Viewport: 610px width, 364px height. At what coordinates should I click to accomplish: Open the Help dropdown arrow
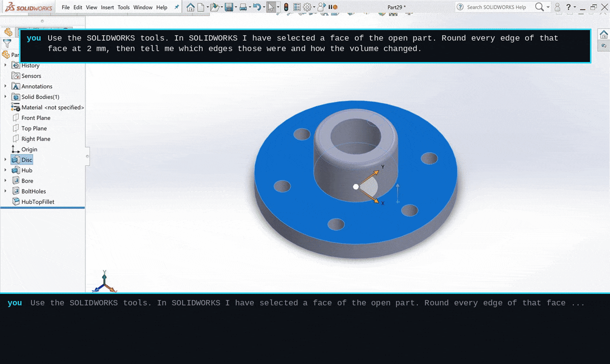pos(575,7)
